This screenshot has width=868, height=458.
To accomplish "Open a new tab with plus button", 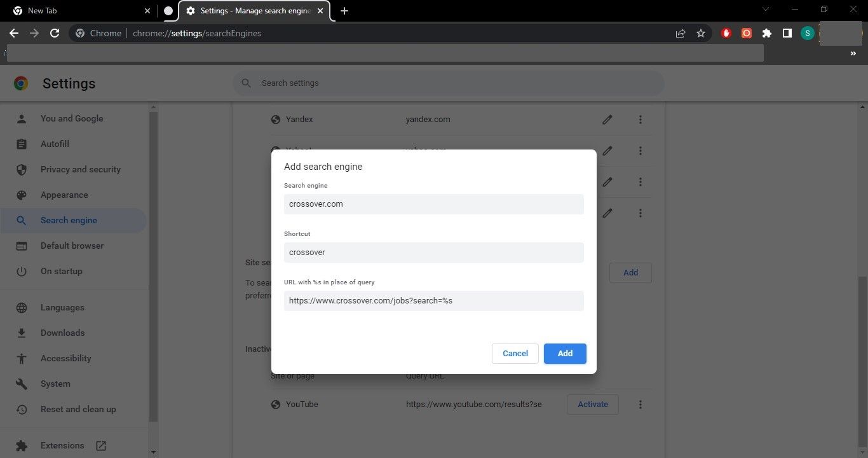I will [344, 11].
